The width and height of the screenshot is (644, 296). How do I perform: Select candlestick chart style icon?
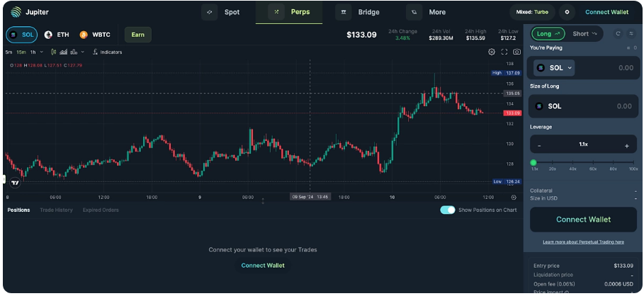click(x=53, y=52)
